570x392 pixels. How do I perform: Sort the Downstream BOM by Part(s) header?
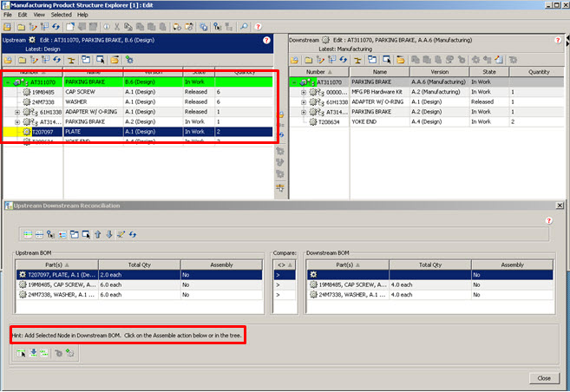pos(348,265)
